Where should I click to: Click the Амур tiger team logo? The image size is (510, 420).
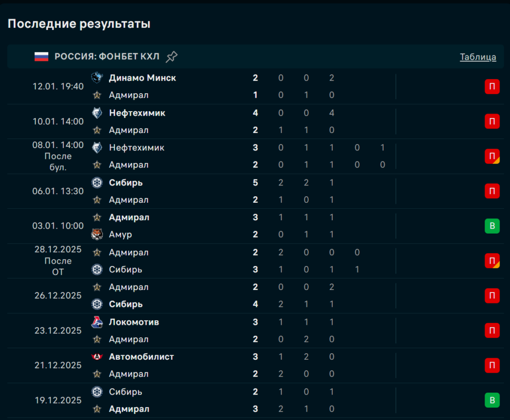point(97,235)
